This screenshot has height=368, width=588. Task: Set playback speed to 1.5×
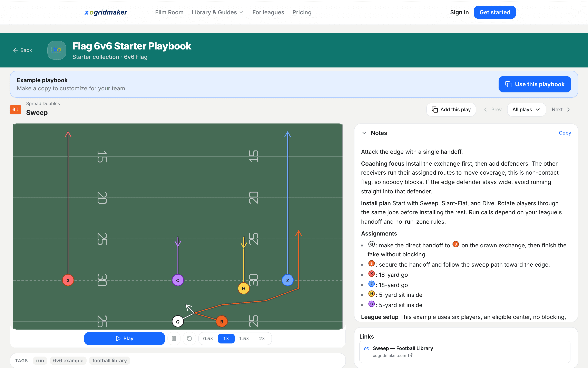coord(244,339)
